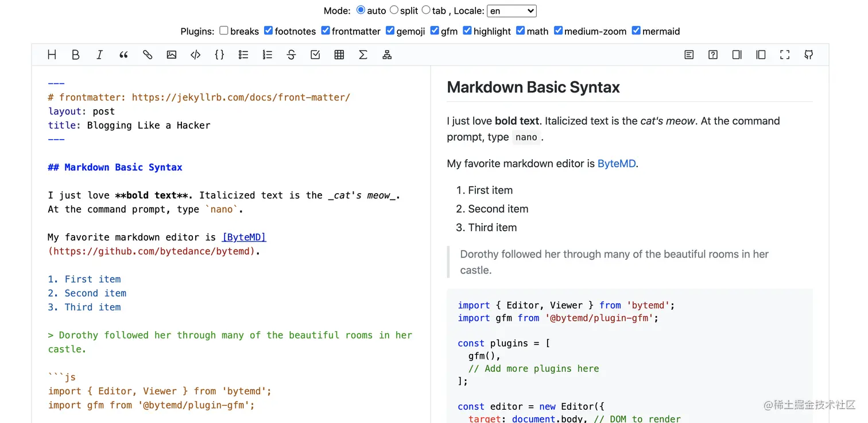Apply strikethrough formatting
Viewport: 868px width, 423px height.
pos(291,55)
